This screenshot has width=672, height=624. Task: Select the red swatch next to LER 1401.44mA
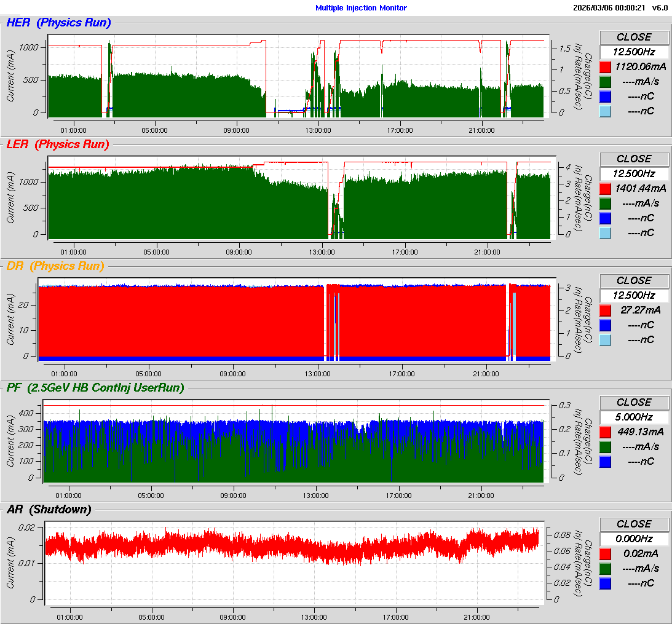pos(605,188)
